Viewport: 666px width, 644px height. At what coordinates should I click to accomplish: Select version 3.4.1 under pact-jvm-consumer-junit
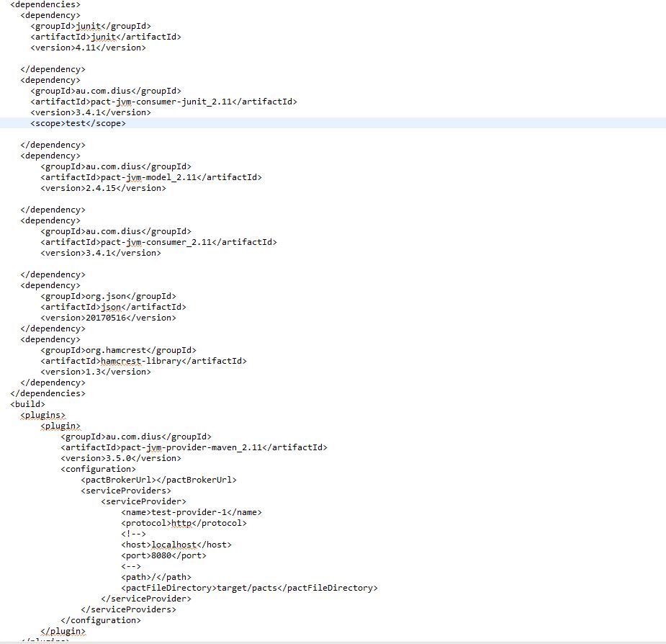[x=92, y=112]
